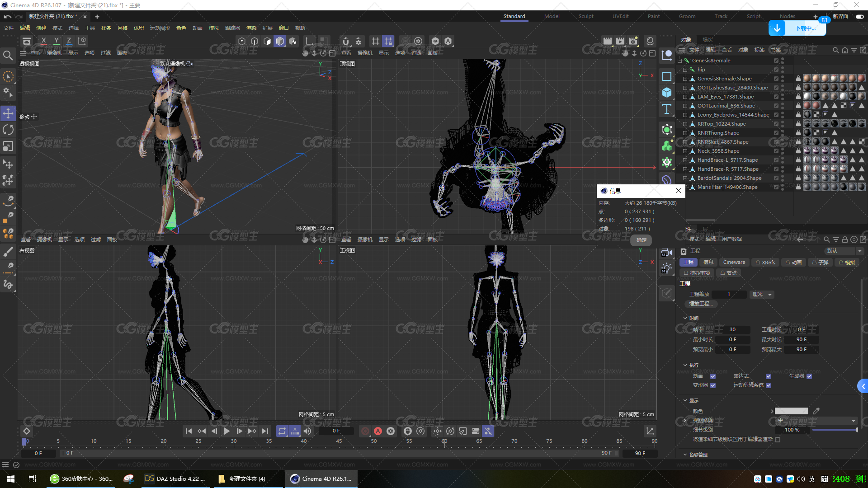Open the 角色 menu
This screenshot has width=868, height=488.
[x=181, y=28]
